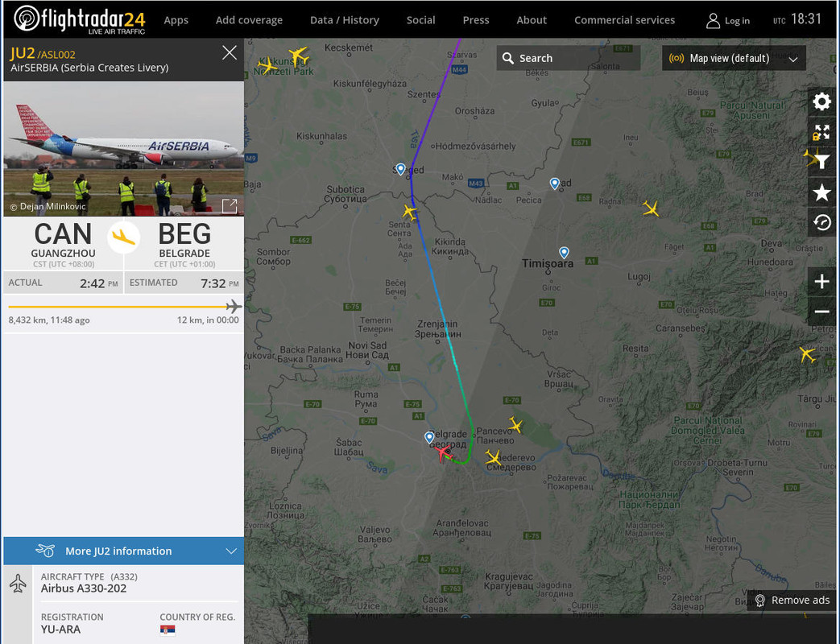Screen dimensions: 840x644
Task: Enlarge the AirSerbia aircraft photo
Action: pos(230,205)
